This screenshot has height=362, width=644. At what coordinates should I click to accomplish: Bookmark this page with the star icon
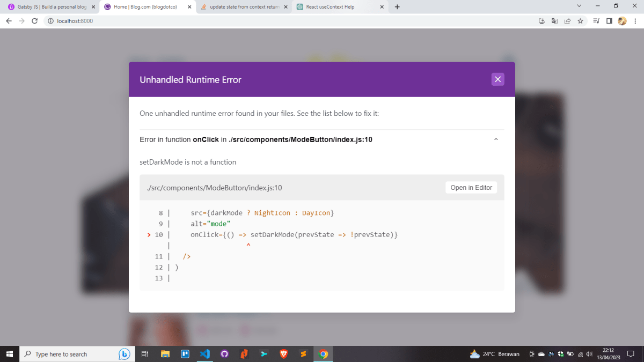[x=580, y=21]
